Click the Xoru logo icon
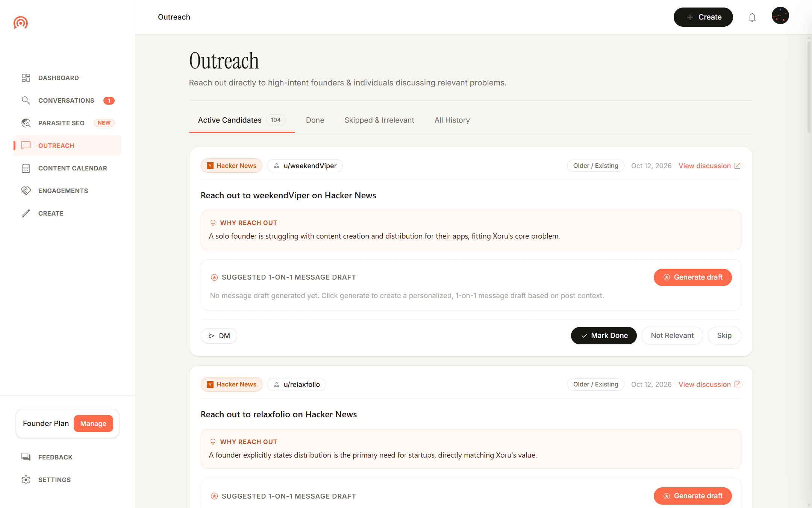The height and width of the screenshot is (508, 812). point(21,23)
